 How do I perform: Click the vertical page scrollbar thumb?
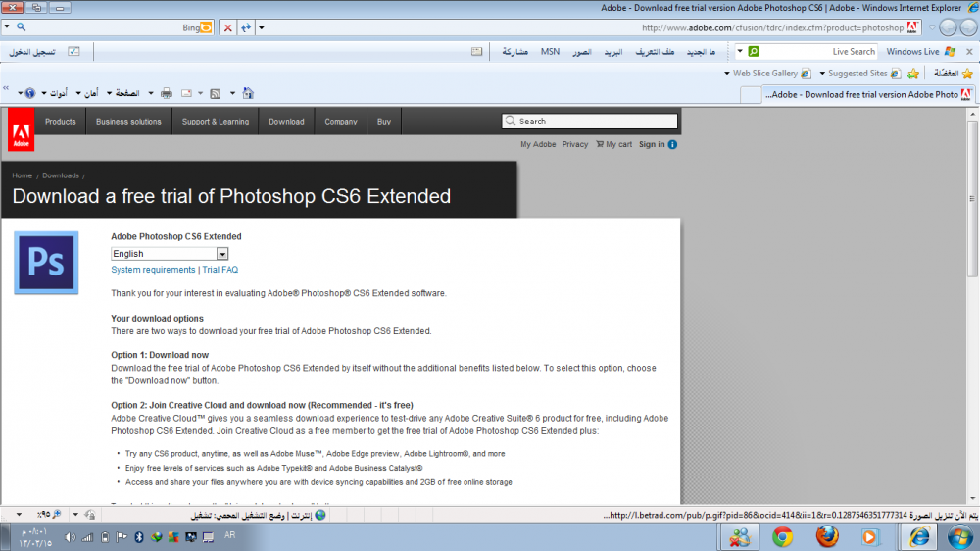(x=972, y=199)
